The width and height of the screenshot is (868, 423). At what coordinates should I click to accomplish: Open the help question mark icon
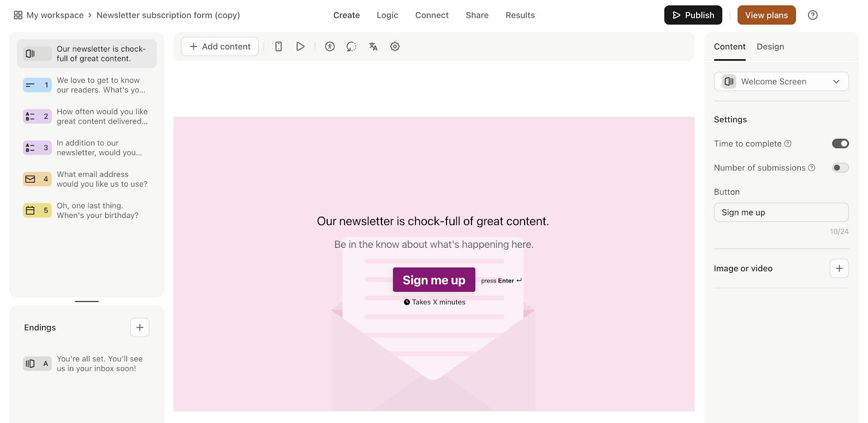click(x=812, y=15)
